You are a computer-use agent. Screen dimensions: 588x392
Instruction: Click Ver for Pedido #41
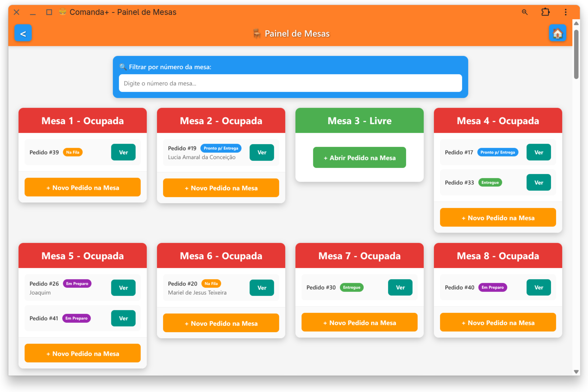123,318
